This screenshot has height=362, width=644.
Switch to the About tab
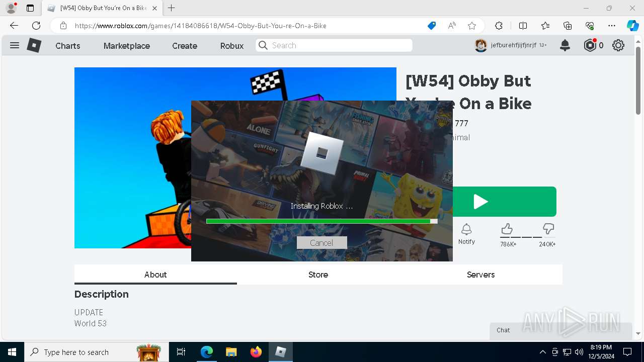tap(155, 275)
